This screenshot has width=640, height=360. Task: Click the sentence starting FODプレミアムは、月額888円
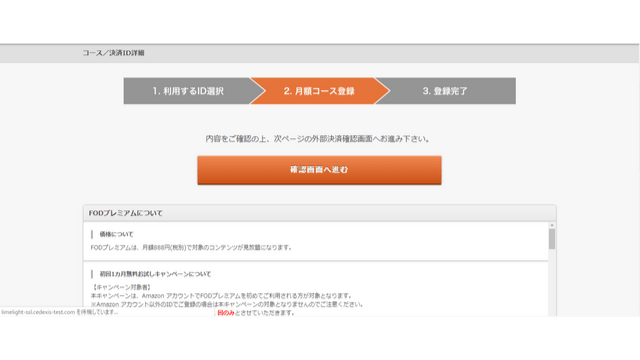click(191, 247)
